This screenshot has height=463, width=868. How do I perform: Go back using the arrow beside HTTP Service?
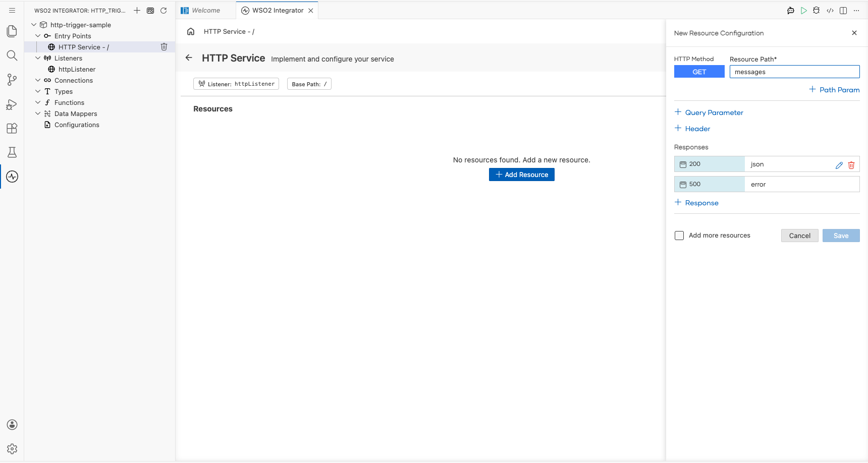[x=189, y=58]
